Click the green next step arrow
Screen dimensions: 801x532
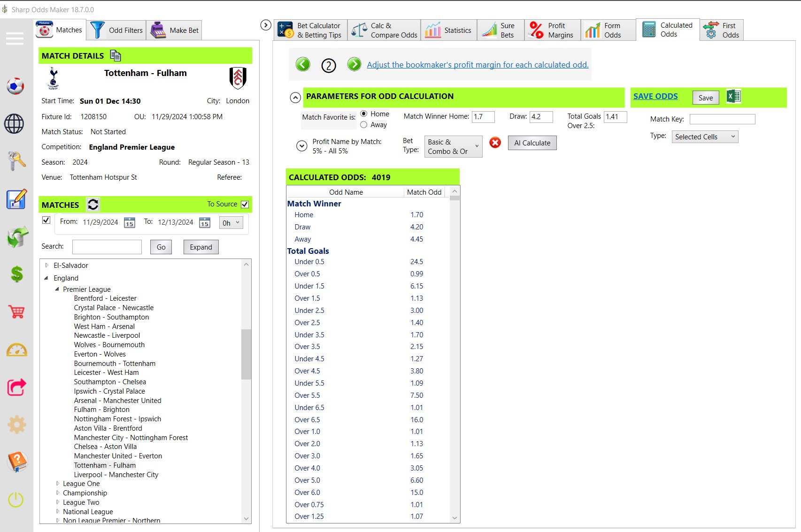click(354, 64)
